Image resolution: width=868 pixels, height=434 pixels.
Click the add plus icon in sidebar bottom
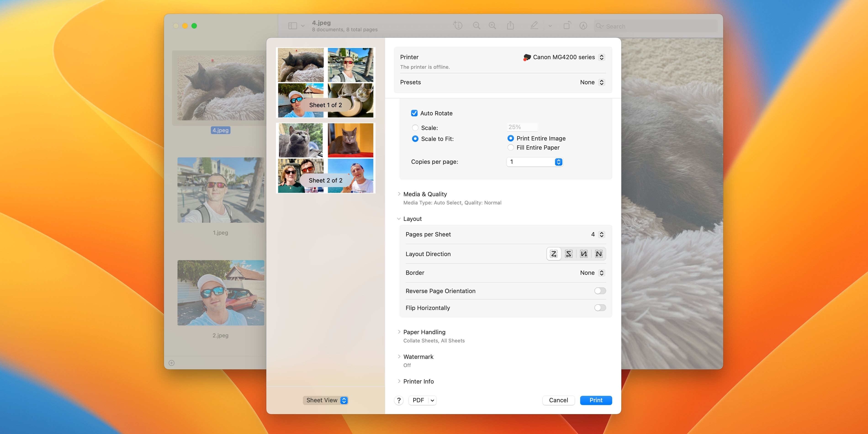coord(172,363)
